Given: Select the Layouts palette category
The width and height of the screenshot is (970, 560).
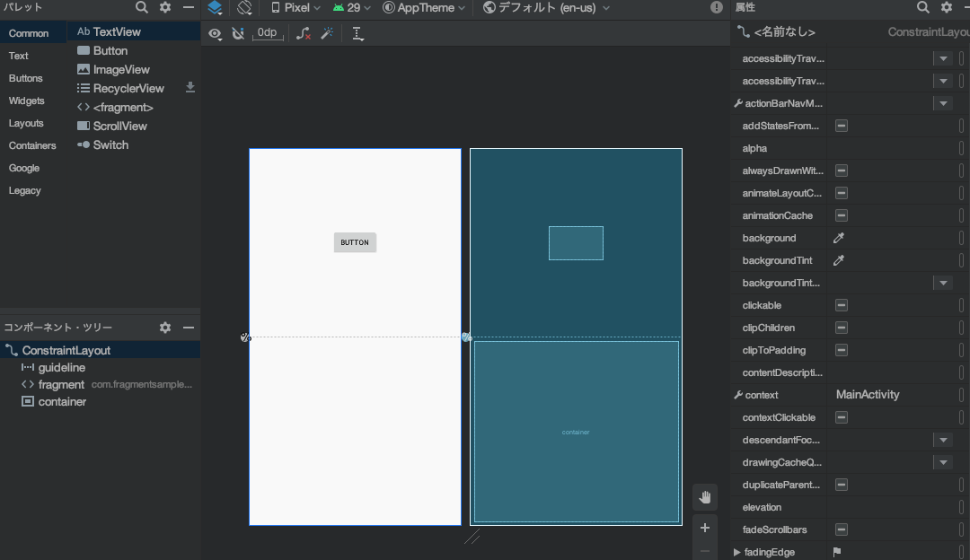Looking at the screenshot, I should click(x=26, y=123).
